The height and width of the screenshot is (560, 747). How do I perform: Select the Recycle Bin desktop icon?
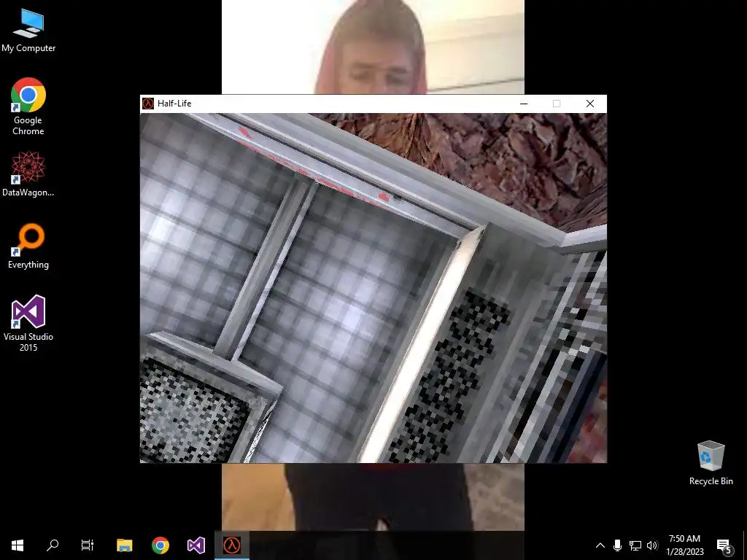pyautogui.click(x=711, y=463)
